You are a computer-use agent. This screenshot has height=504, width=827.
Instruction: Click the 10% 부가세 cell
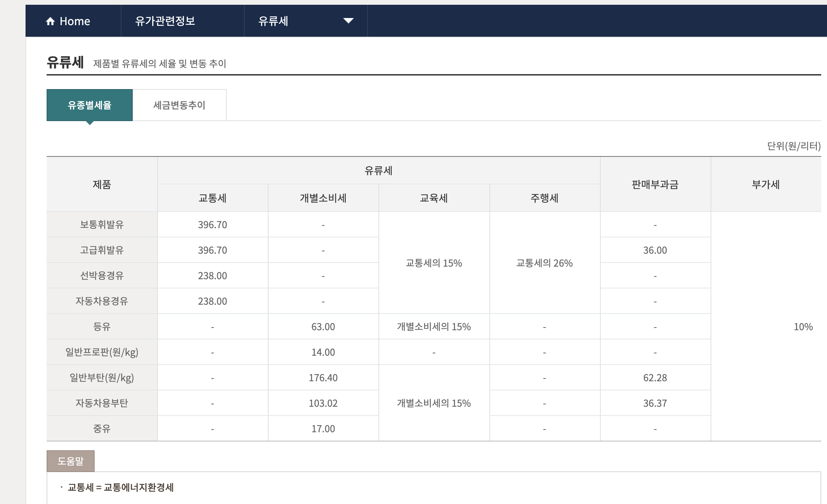[803, 327]
